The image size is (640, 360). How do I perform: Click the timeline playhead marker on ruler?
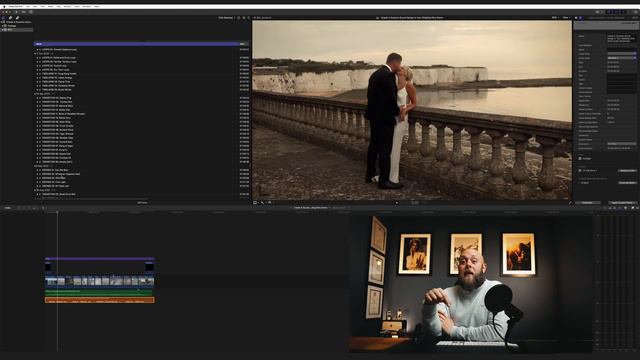(x=57, y=212)
